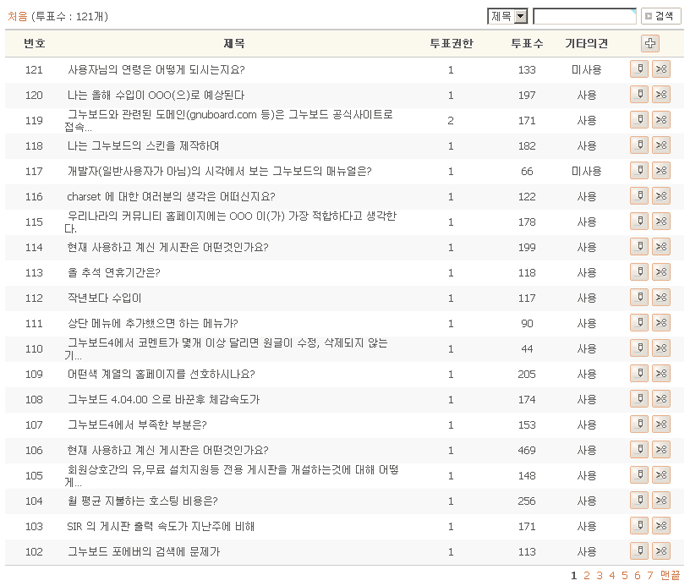Go to page 2 of results
Screen dimensions: 690x586
pyautogui.click(x=587, y=575)
